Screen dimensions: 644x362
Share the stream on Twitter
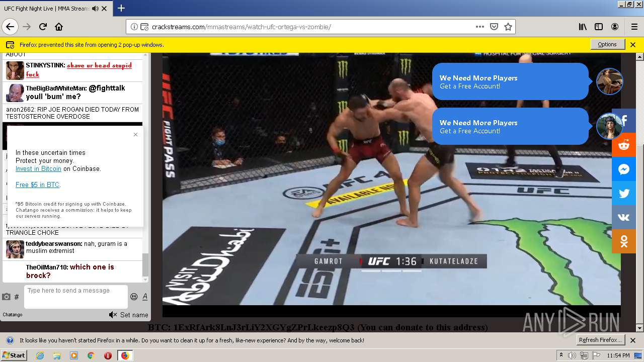624,194
